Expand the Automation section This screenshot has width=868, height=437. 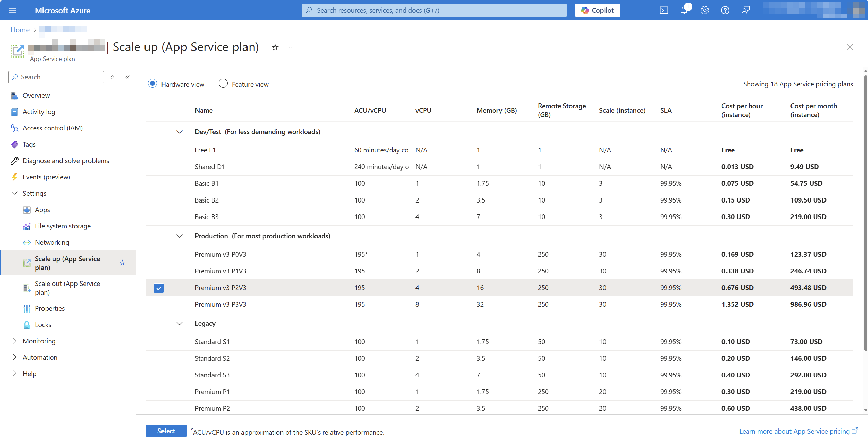click(14, 357)
